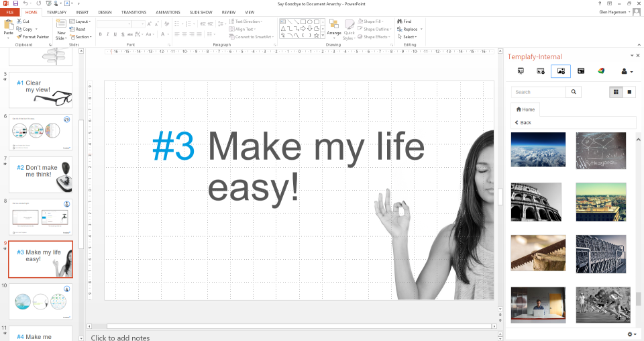The image size is (644, 341).
Task: Click the Cut command in the Clipboard group
Action: [x=23, y=21]
